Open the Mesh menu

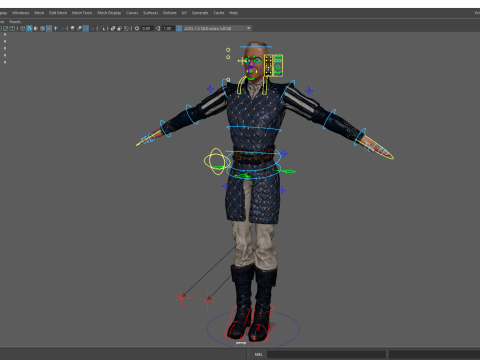pos(39,13)
